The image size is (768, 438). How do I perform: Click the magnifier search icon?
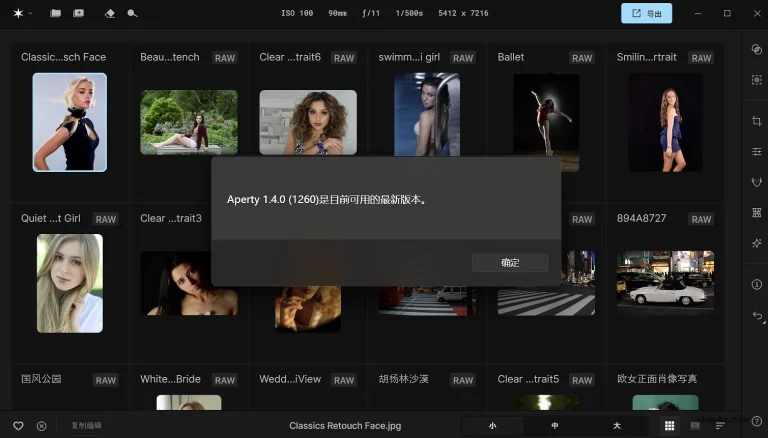(132, 14)
